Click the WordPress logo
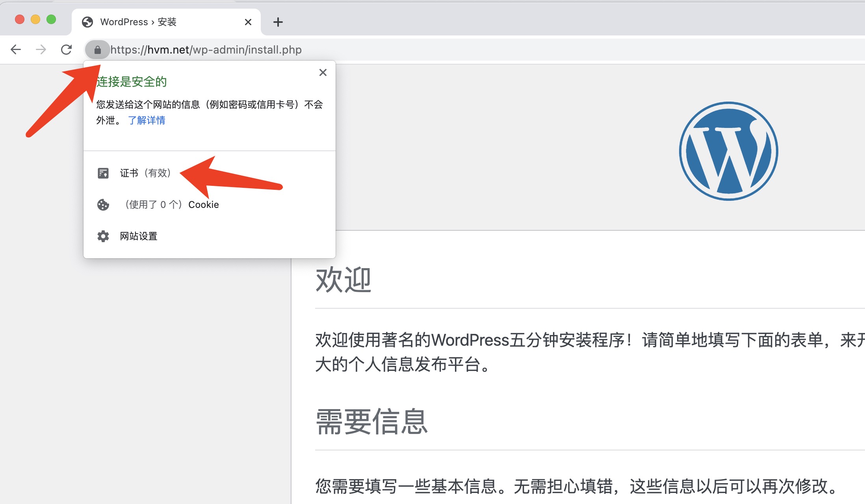The height and width of the screenshot is (504, 865). point(728,151)
